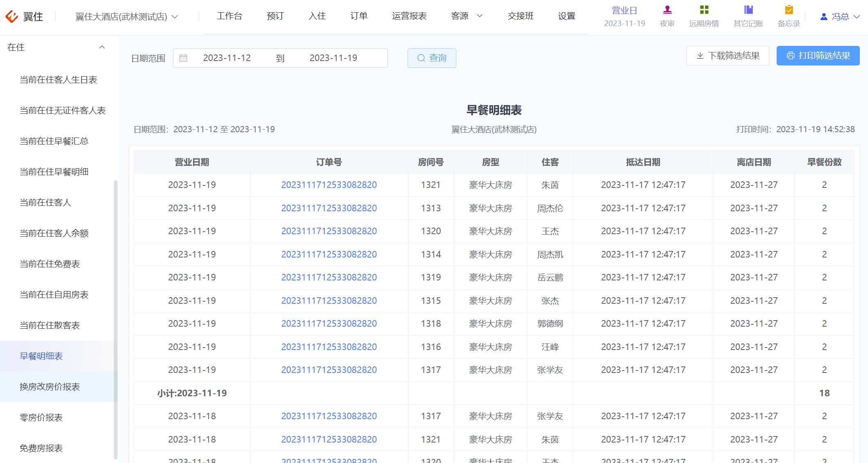The image size is (868, 463).
Task: Click the 离店日期 column header
Action: (754, 162)
